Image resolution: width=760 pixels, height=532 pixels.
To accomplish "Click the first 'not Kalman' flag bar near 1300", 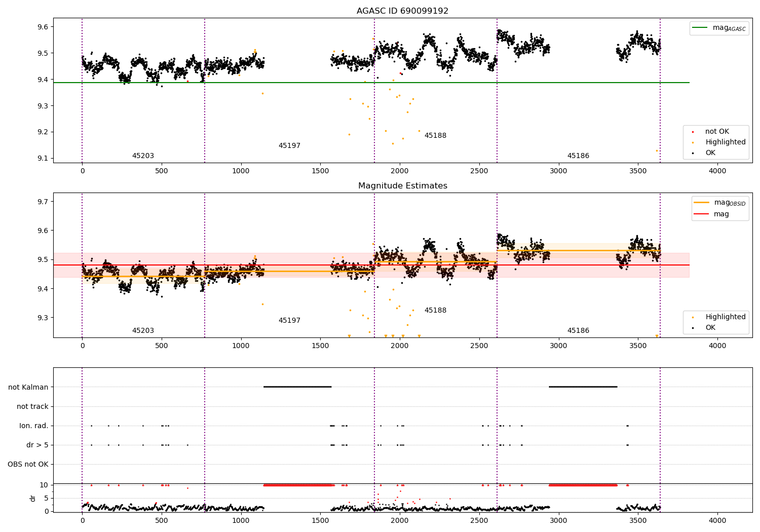I will tap(297, 387).
